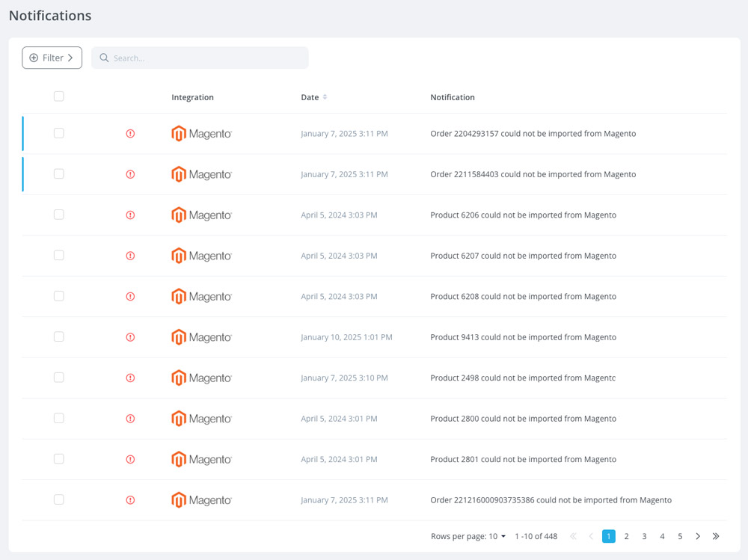
Task: Click error icon in Product 9413 row
Action: coord(130,337)
